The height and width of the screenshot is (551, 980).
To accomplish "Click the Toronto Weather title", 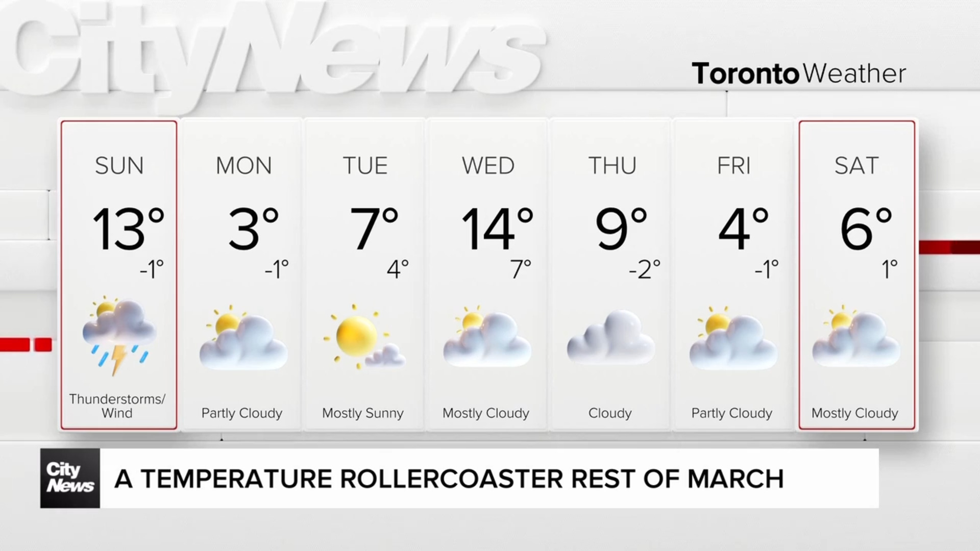I will point(799,73).
